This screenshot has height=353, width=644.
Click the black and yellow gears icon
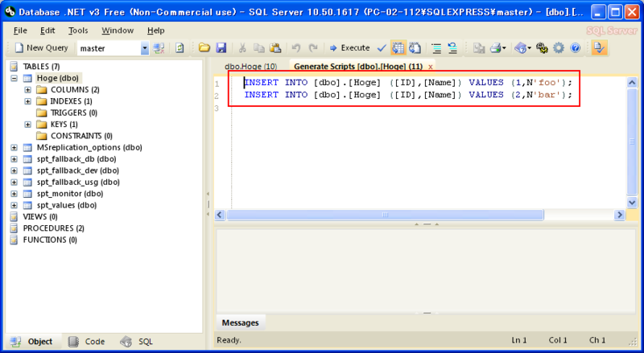(x=542, y=48)
